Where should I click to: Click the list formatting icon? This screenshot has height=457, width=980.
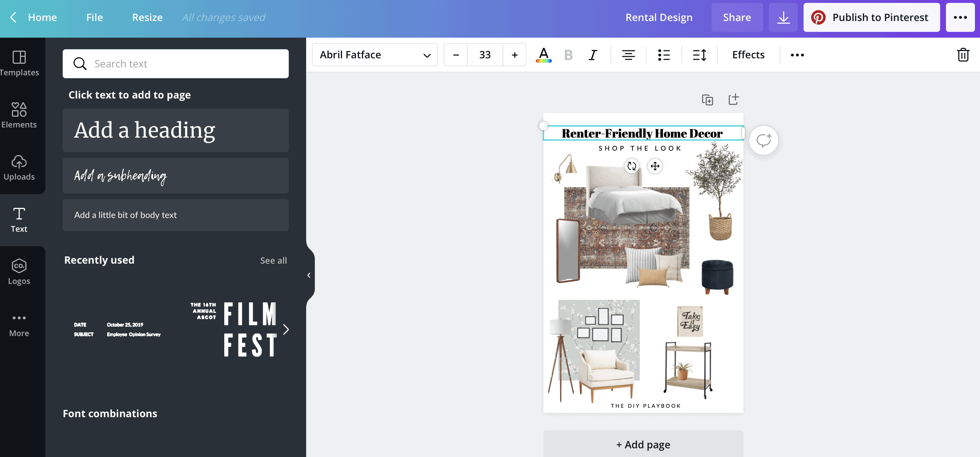click(664, 54)
